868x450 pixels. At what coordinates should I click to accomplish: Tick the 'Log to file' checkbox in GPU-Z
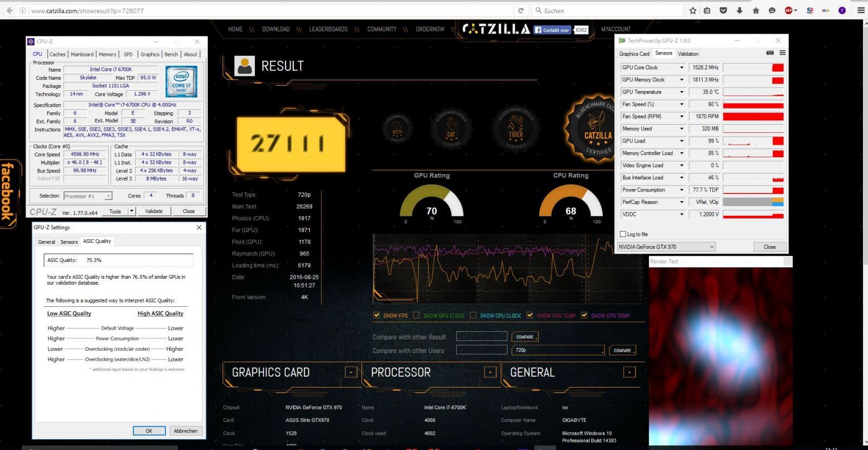click(x=623, y=234)
